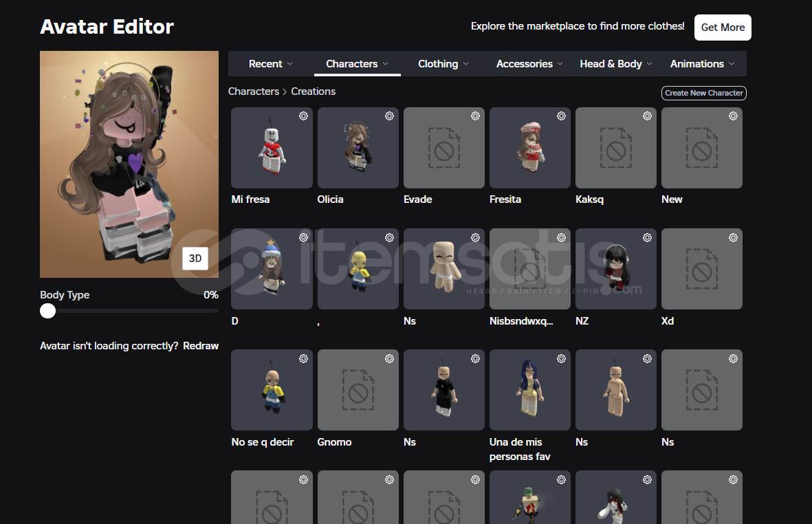Open the gear menu for Fresita
This screenshot has width=812, height=524.
click(x=561, y=116)
